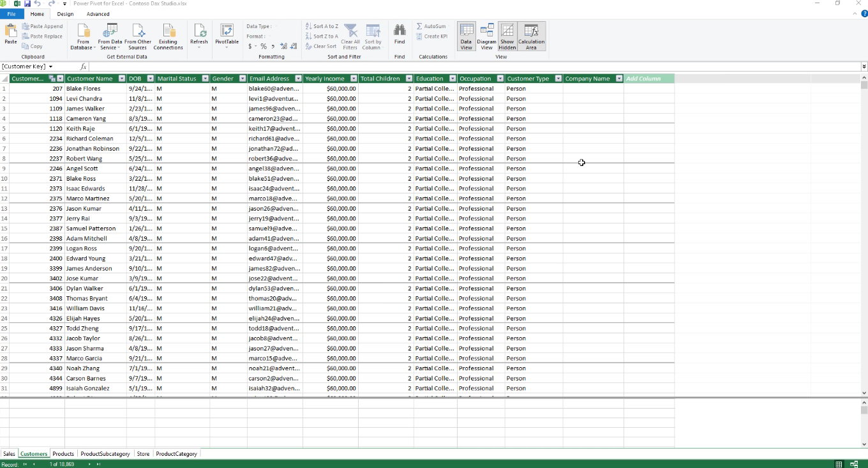Image resolution: width=868 pixels, height=468 pixels.
Task: Open the File menu
Action: coord(11,14)
